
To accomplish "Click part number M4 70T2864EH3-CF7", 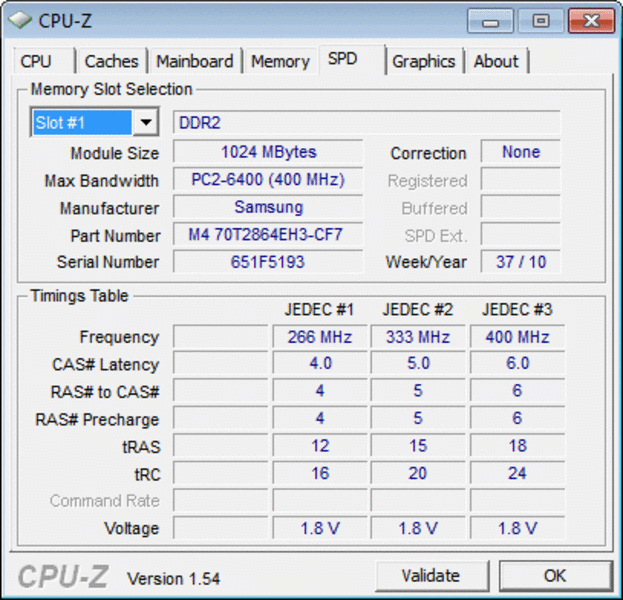I will [268, 234].
